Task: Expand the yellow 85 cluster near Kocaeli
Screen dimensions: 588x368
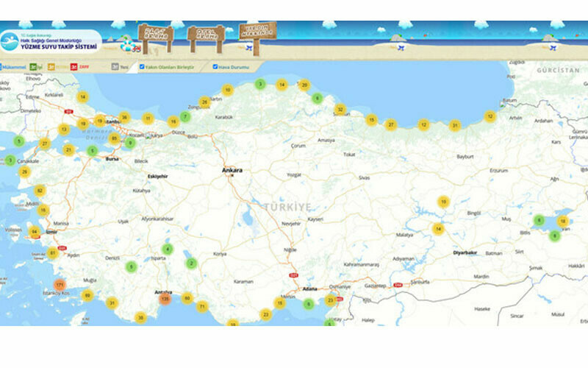Action: pos(114,138)
